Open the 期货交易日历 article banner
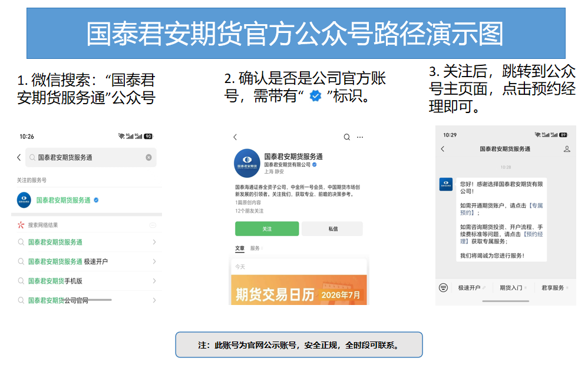 pos(299,290)
